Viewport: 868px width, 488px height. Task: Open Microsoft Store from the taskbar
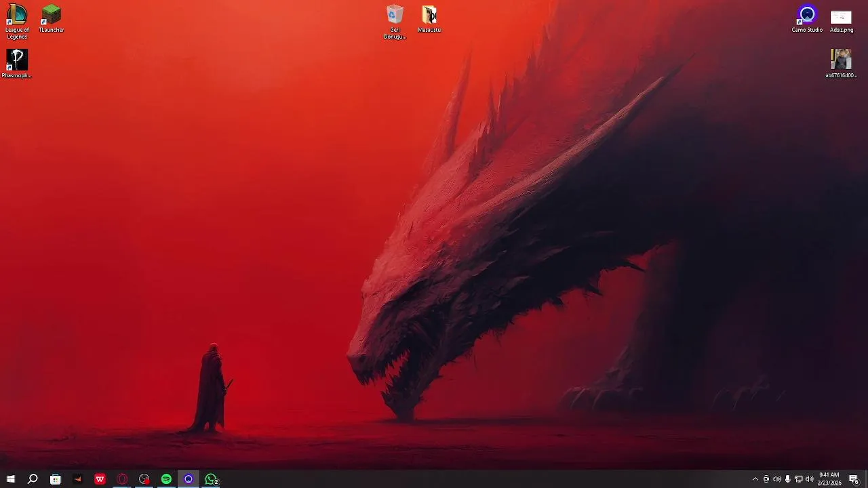pyautogui.click(x=56, y=479)
